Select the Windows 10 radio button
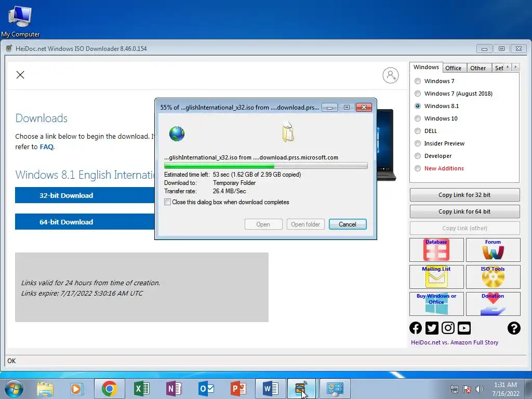The width and height of the screenshot is (532, 399). 418,118
